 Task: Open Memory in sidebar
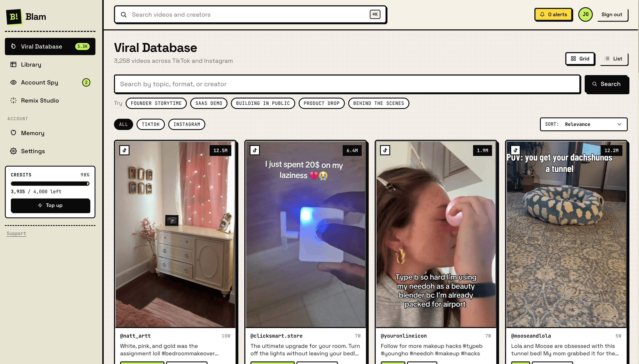[50, 133]
